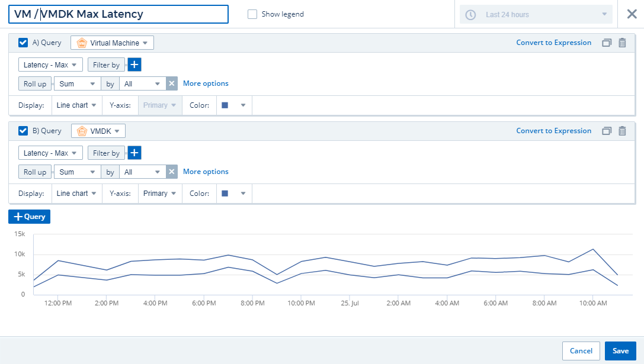Delete Query B with the trash icon

[x=622, y=131]
